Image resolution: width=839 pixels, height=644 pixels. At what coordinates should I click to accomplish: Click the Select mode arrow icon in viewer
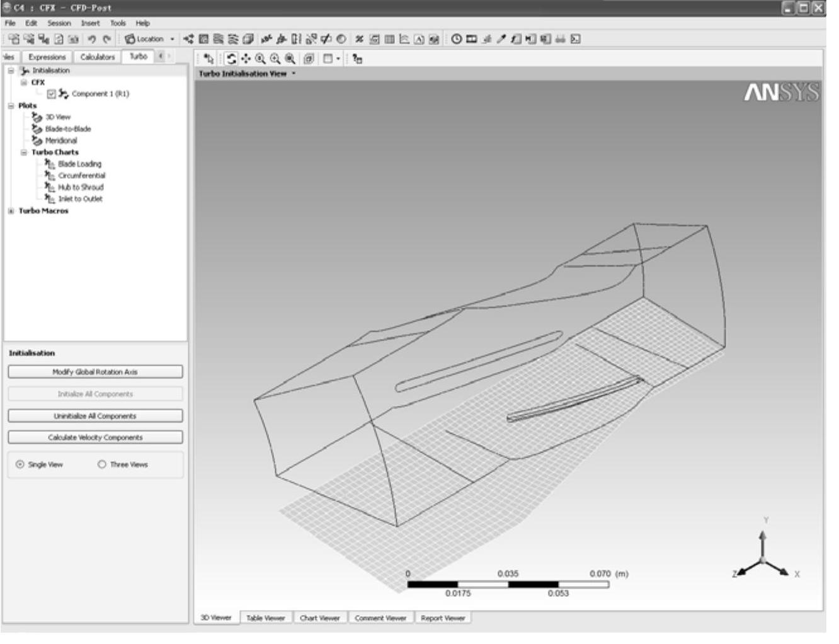click(209, 59)
